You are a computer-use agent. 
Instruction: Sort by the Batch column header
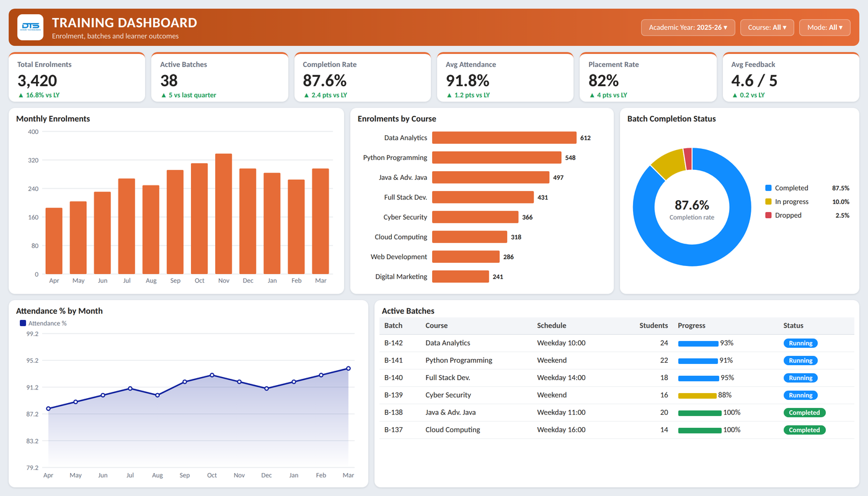point(393,325)
